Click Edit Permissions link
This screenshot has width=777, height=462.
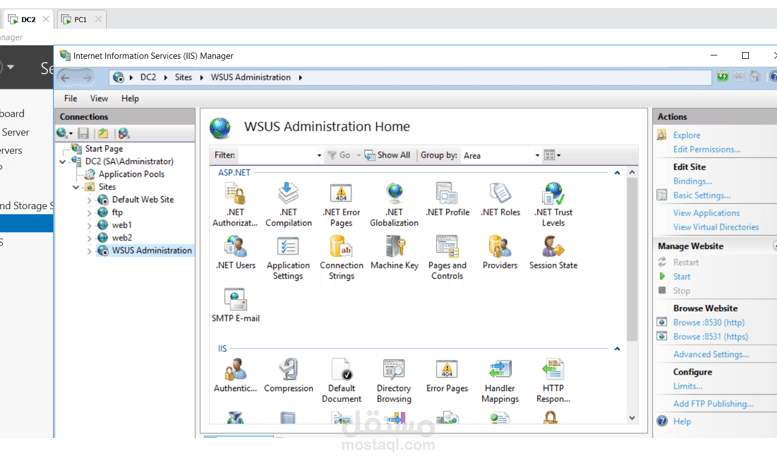point(707,150)
